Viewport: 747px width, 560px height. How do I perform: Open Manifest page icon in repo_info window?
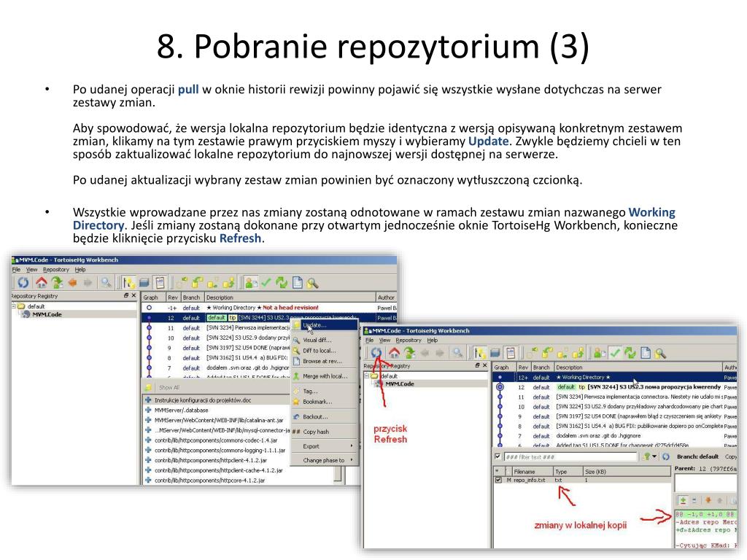(645, 354)
